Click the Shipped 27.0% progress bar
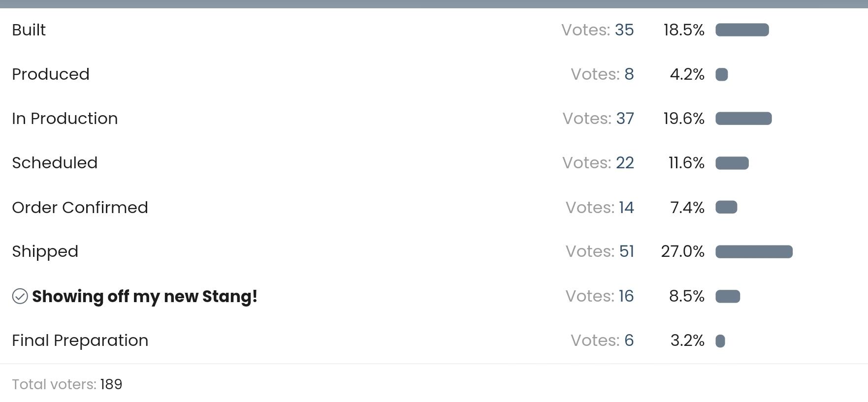 (x=754, y=252)
